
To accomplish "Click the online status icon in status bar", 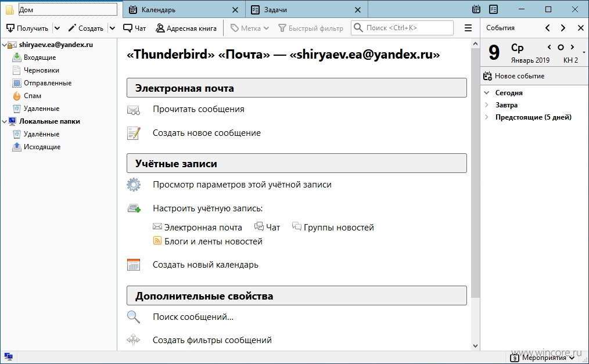I will point(8,356).
